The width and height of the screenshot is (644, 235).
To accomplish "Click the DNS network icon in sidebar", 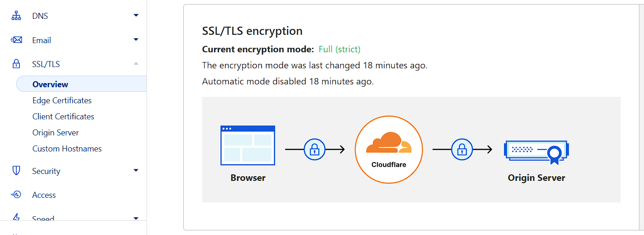I will [17, 16].
